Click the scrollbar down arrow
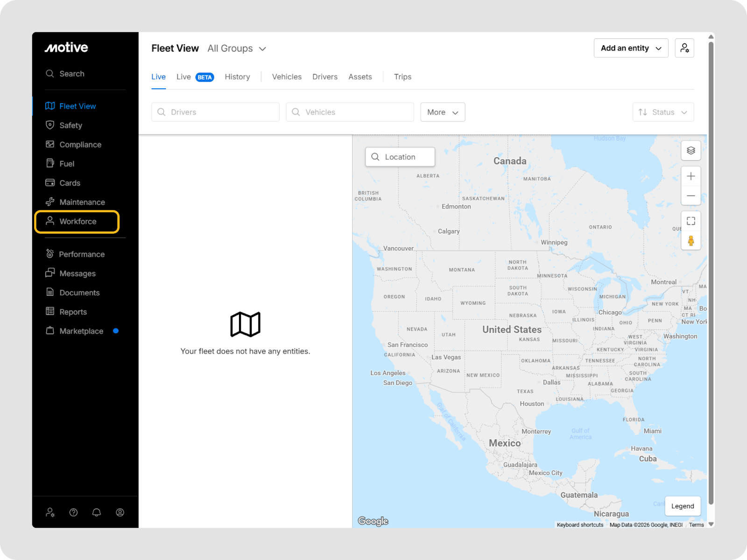 (711, 524)
